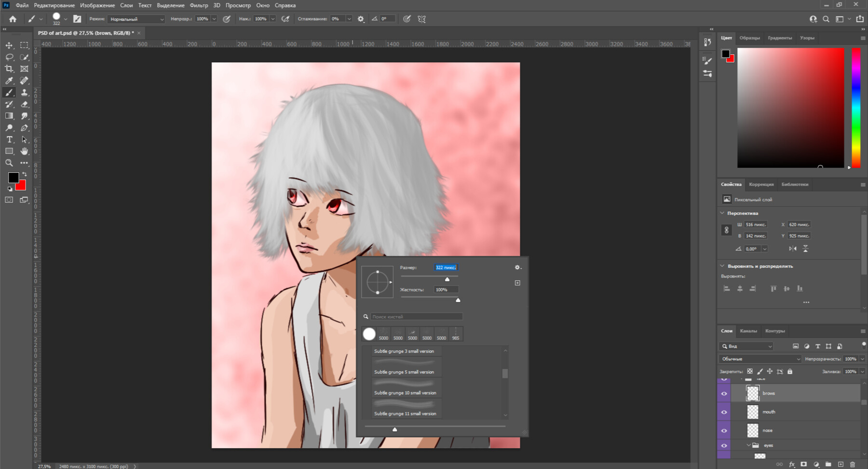Toggle lock all padlock
868x469 pixels.
[x=790, y=372]
